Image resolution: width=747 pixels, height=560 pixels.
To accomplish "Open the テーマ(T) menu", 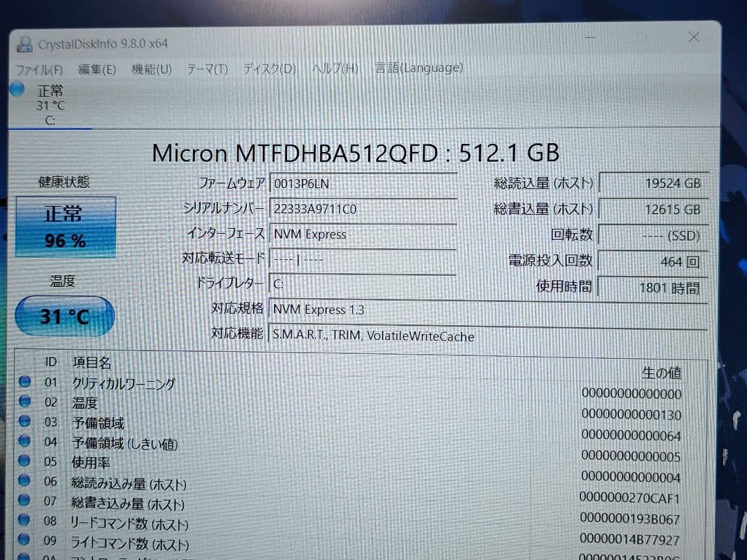I will pos(207,70).
